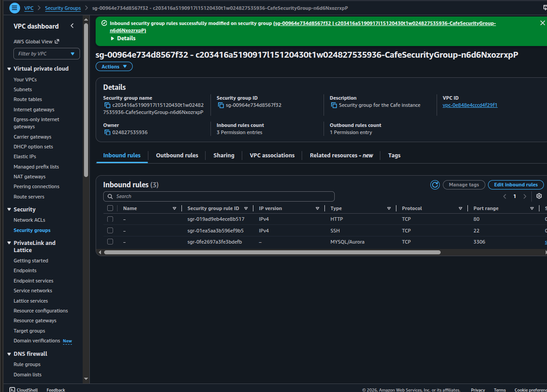547x392 pixels.
Task: Sort by the IP version column
Action: coord(317,209)
